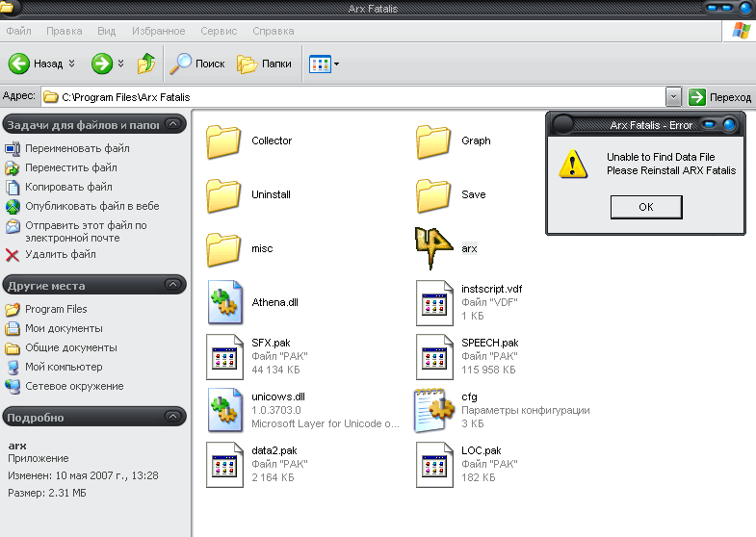
Task: Open Общие документы link
Action: pos(71,347)
